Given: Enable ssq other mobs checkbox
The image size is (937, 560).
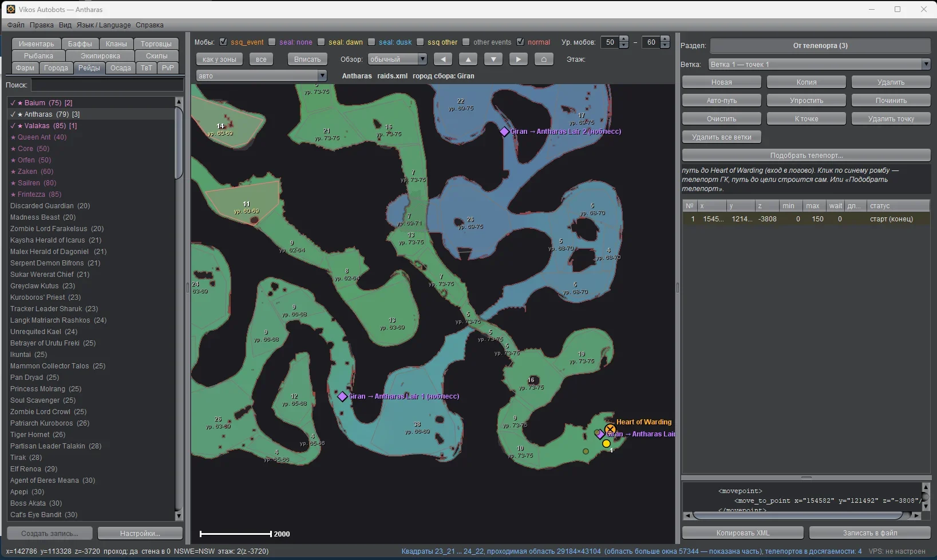Looking at the screenshot, I should (x=421, y=42).
